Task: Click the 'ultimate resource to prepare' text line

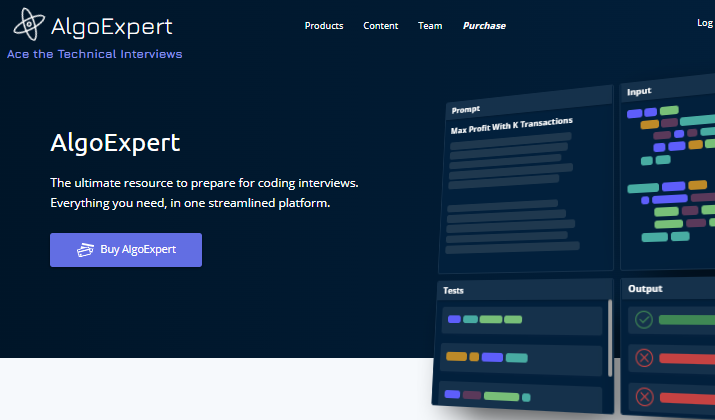Action: point(204,183)
